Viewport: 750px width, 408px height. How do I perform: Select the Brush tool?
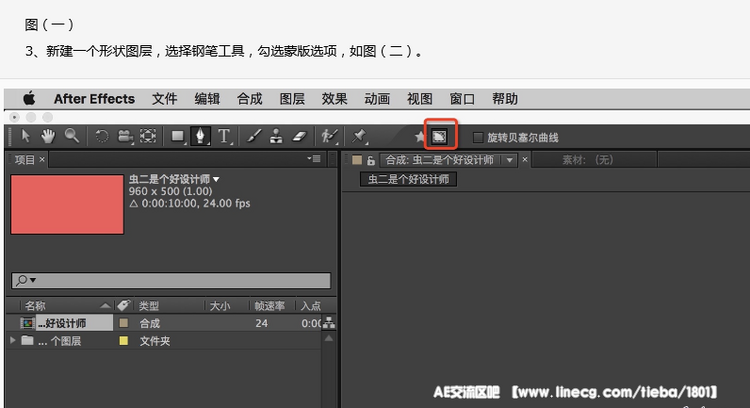coord(254,136)
